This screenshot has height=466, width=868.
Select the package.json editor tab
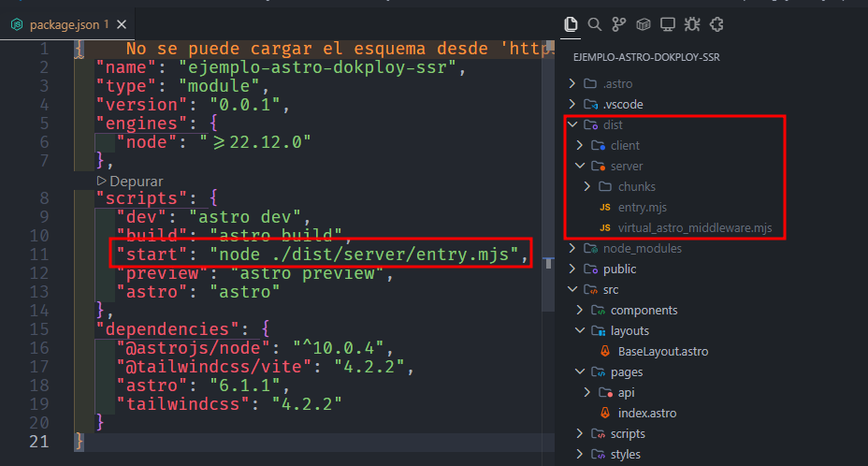67,24
